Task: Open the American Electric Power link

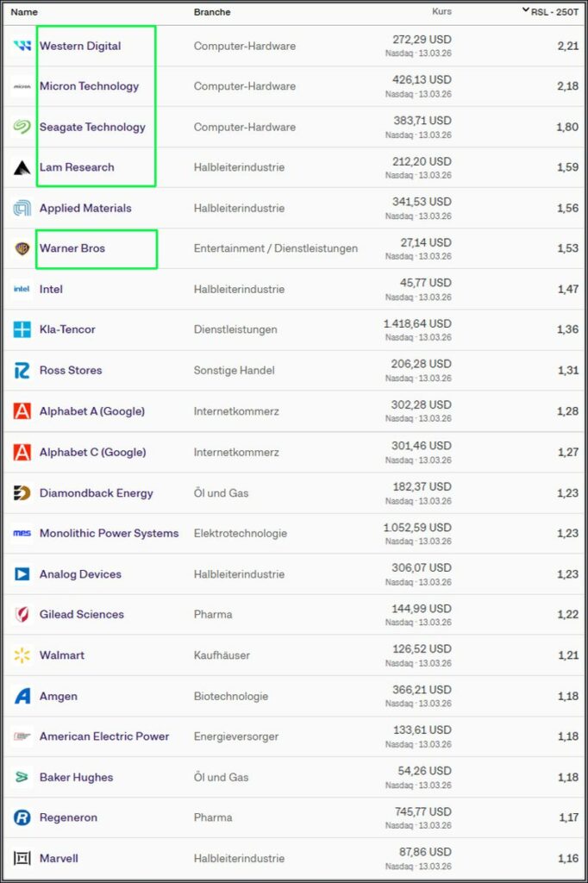Action: coord(103,736)
